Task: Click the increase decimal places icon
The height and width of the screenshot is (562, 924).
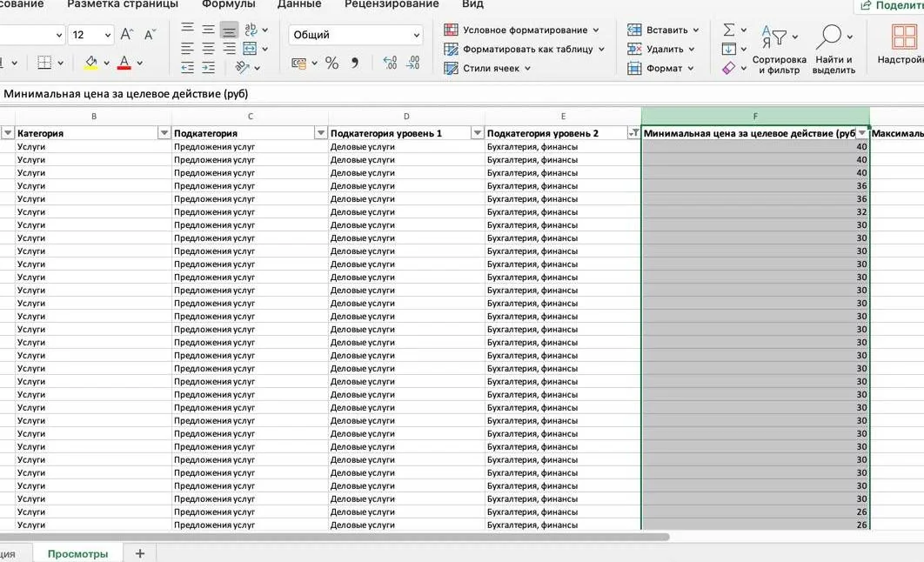Action: [390, 63]
